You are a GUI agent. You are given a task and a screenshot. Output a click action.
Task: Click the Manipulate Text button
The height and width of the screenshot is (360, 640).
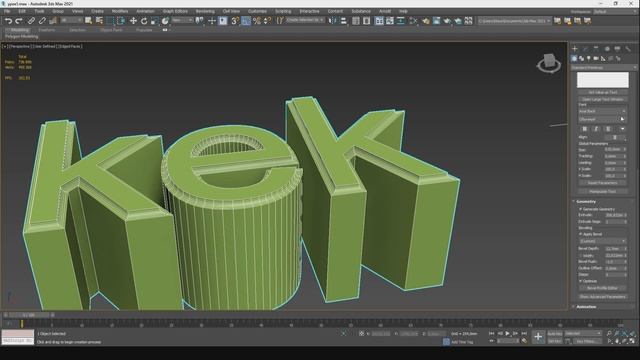[x=602, y=191]
